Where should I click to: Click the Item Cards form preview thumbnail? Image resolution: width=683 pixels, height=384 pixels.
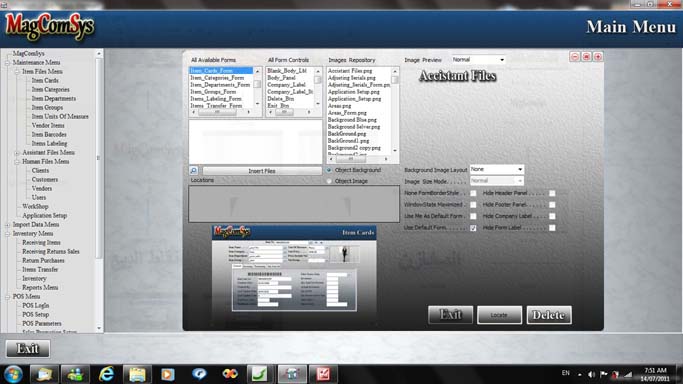294,269
